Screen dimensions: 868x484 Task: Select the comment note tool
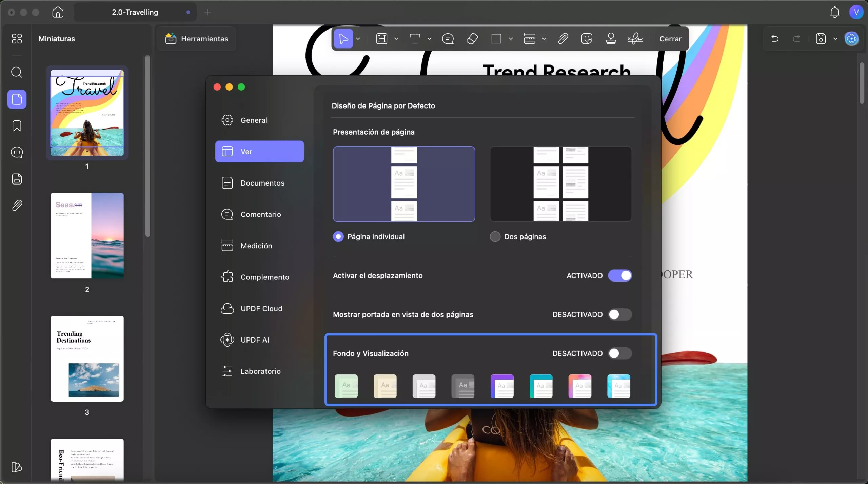448,39
